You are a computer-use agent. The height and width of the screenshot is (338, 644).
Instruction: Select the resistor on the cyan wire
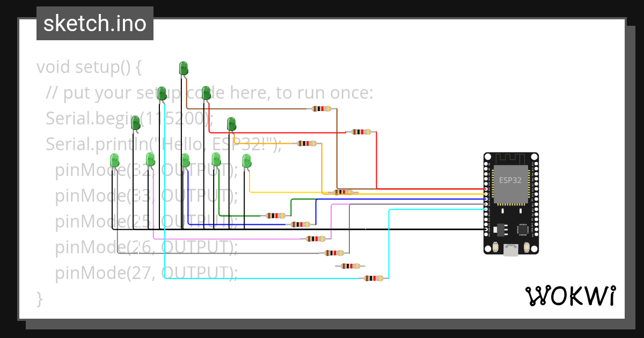pos(374,278)
